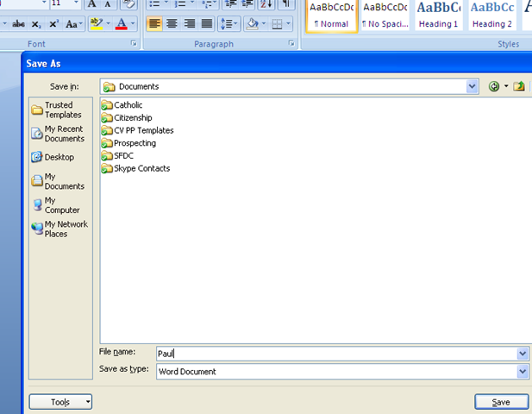Toggle Center alignment
The width and height of the screenshot is (532, 414).
coord(172,24)
